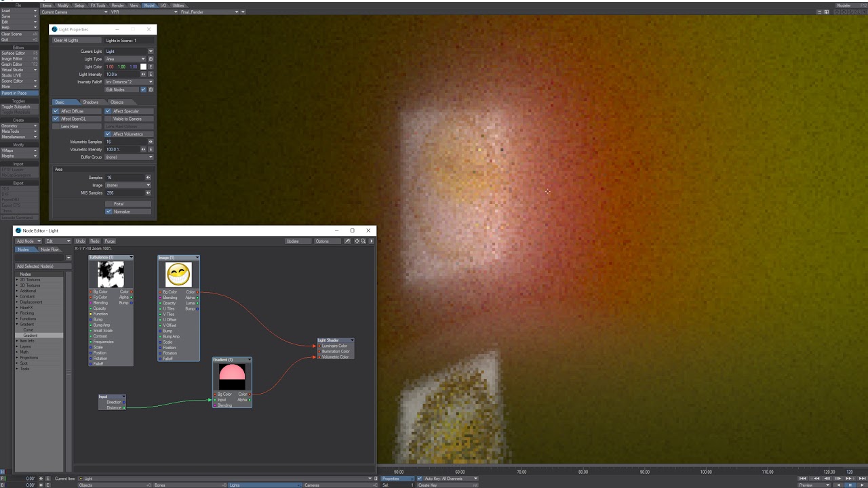This screenshot has width=868, height=488.
Task: Click the Area Samples spinner arrows
Action: point(148,178)
